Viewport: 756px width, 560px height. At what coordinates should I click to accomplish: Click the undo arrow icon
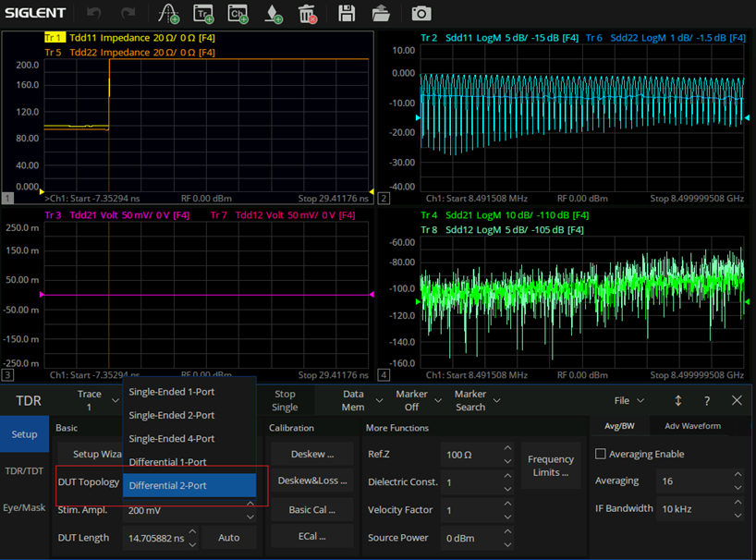93,13
